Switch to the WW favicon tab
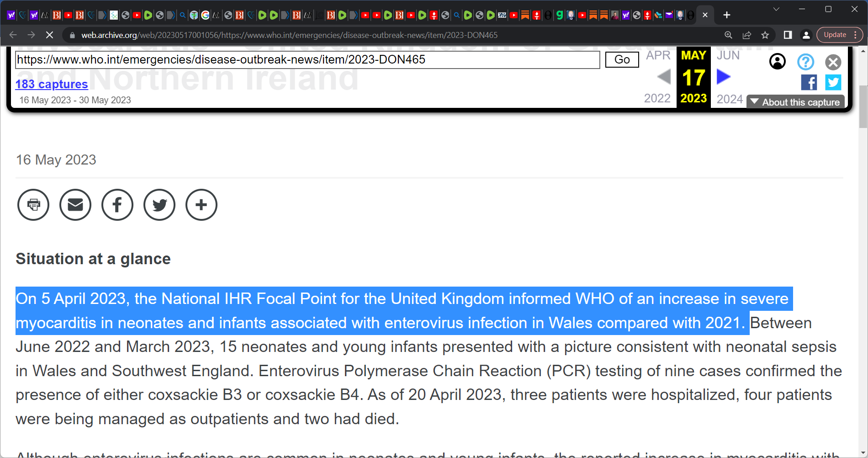This screenshot has height=458, width=868. click(x=502, y=15)
